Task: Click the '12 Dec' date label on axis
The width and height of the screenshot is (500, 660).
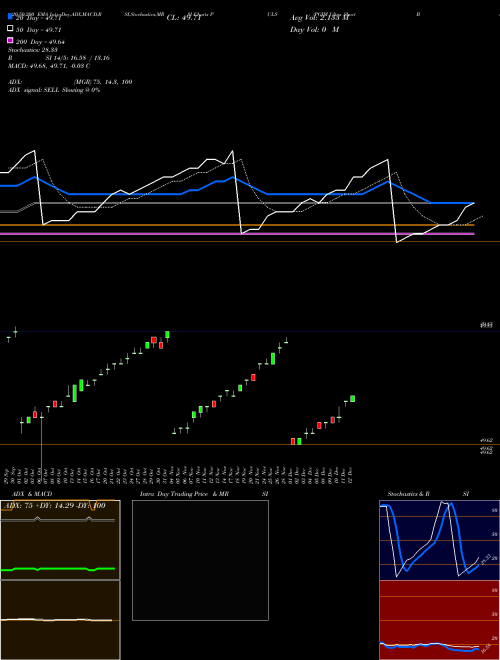Action: (351, 475)
